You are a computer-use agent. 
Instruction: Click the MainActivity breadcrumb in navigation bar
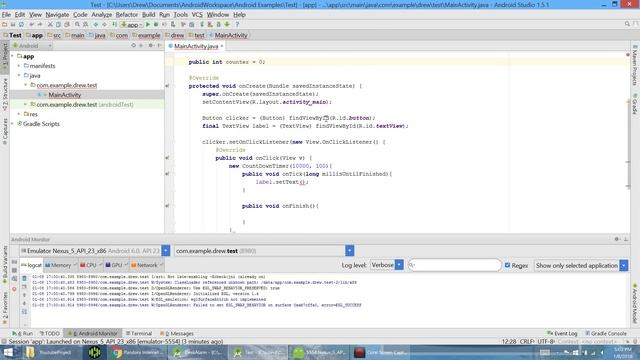tap(231, 36)
